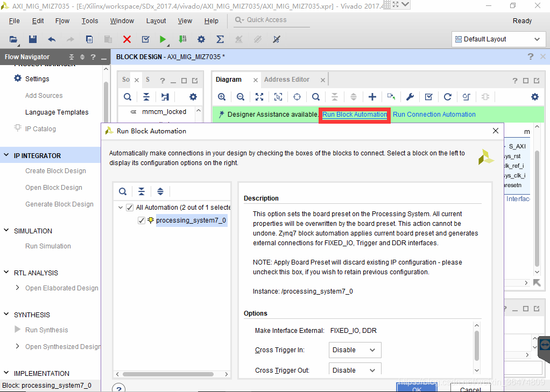Click the wrench Customize Block icon

coord(410,97)
